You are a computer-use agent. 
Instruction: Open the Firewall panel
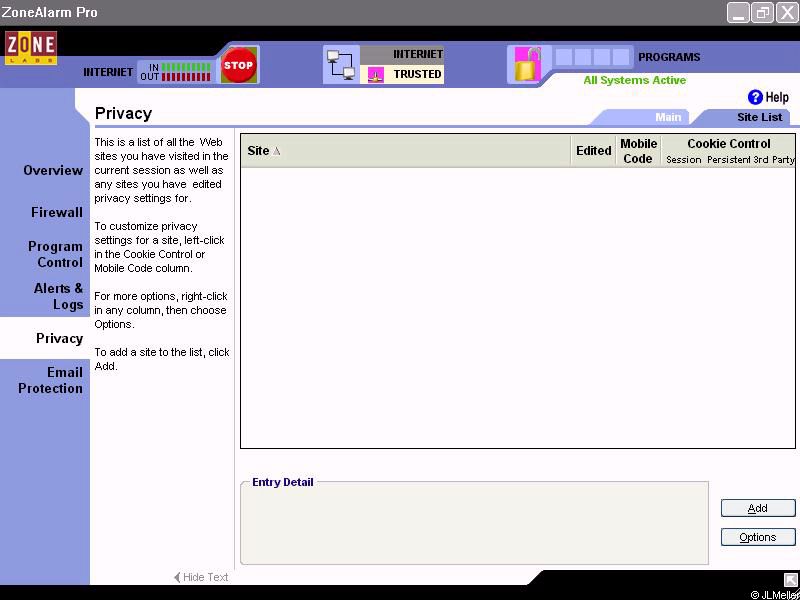pos(57,212)
